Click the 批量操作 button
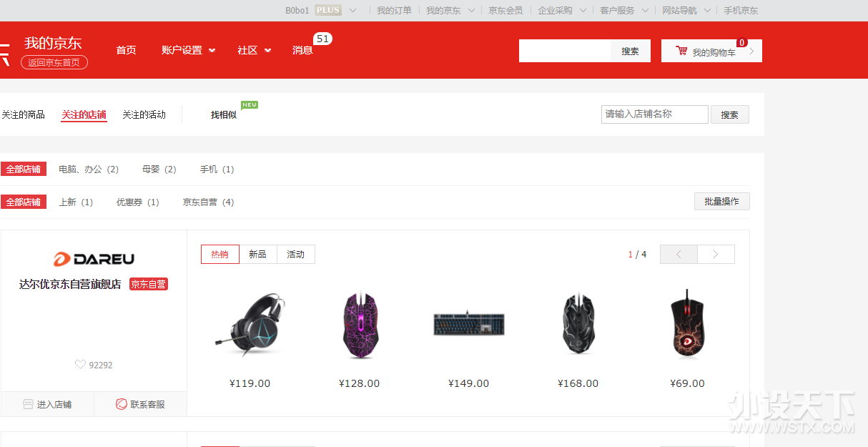The height and width of the screenshot is (447, 868). pyautogui.click(x=722, y=202)
